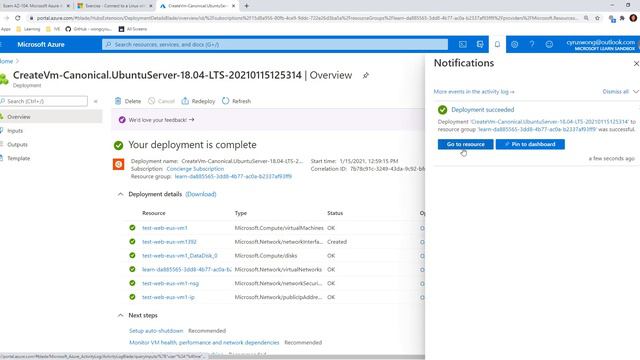640x360 pixels.
Task: Select Inputs in left menu
Action: (x=15, y=131)
